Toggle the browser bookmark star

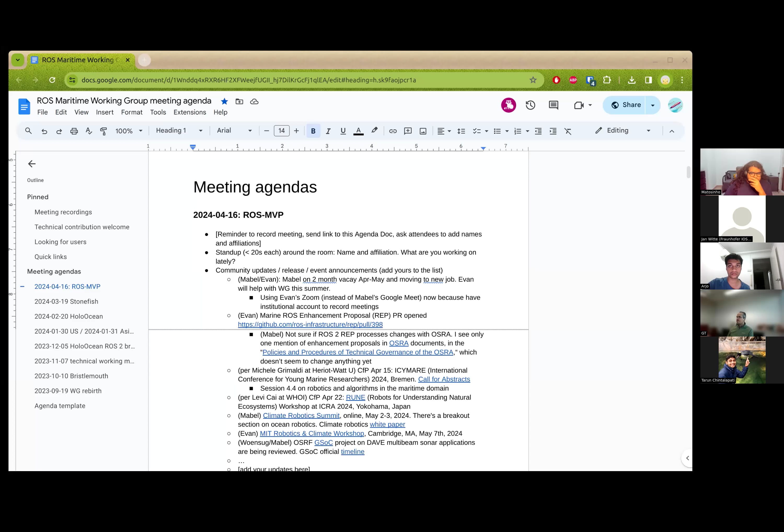533,80
